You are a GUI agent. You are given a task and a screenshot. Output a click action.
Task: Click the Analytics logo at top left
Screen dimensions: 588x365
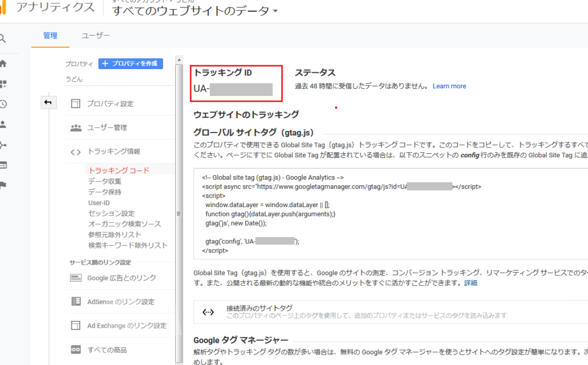3,7
